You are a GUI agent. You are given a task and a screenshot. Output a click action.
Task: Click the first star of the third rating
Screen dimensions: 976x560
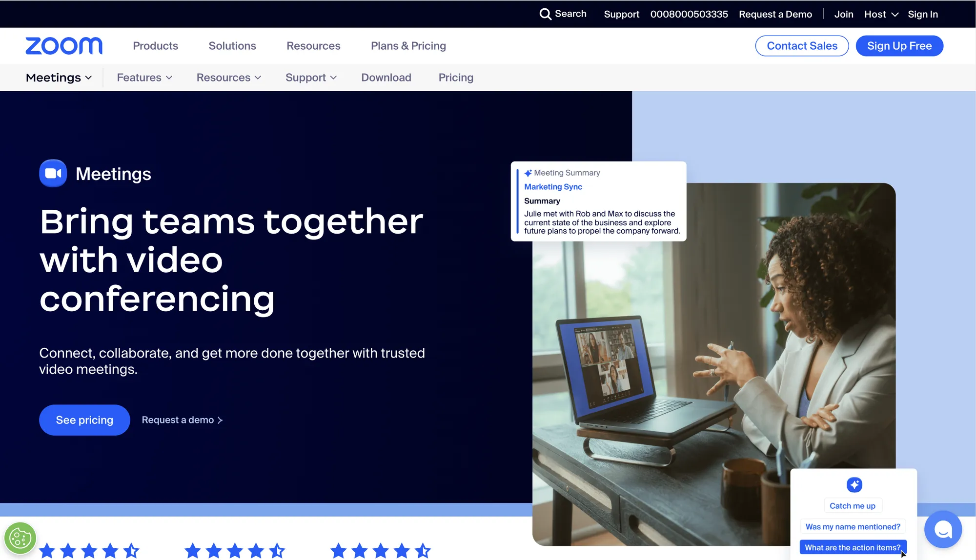click(x=339, y=551)
